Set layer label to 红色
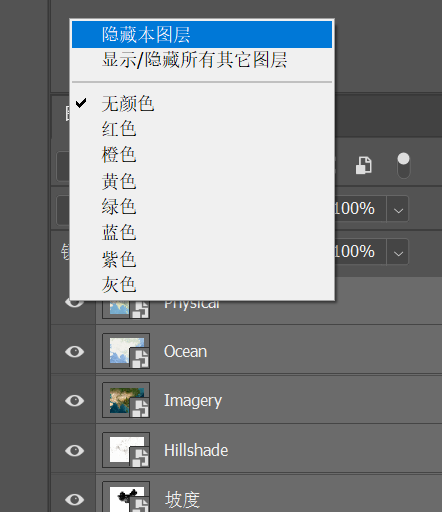This screenshot has height=512, width=442. click(202, 129)
